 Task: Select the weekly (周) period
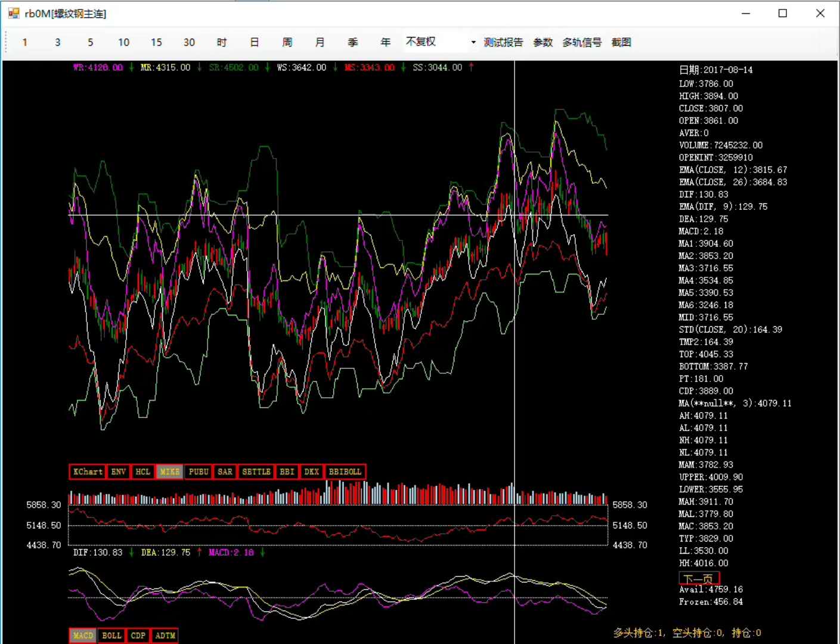click(287, 42)
